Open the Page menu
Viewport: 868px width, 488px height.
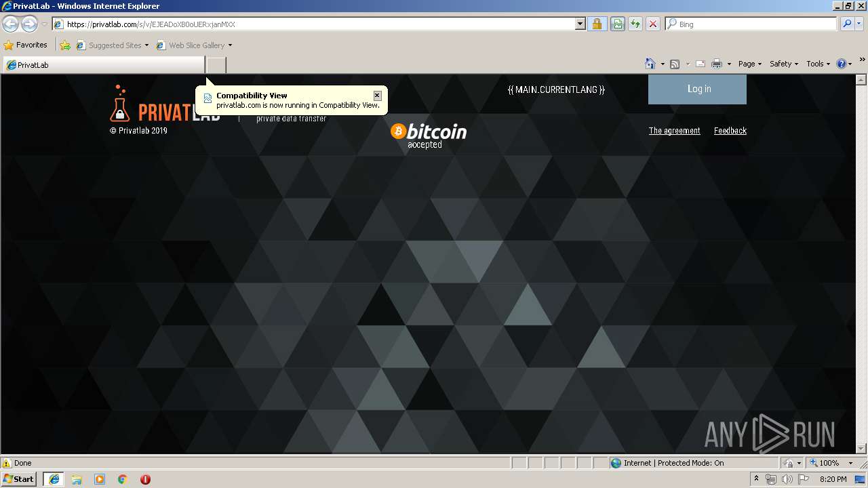tap(750, 64)
